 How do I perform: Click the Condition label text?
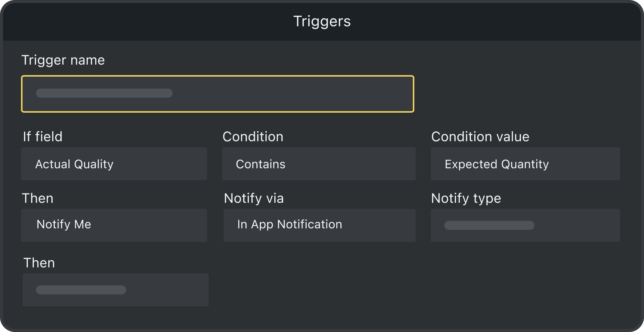[x=253, y=136]
